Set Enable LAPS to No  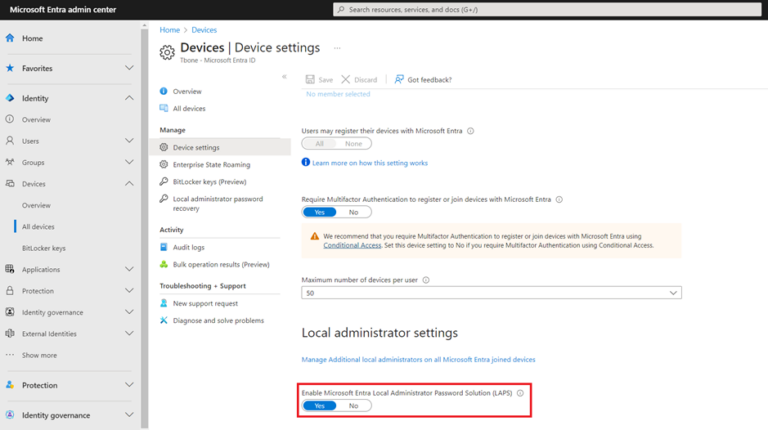[x=353, y=406]
